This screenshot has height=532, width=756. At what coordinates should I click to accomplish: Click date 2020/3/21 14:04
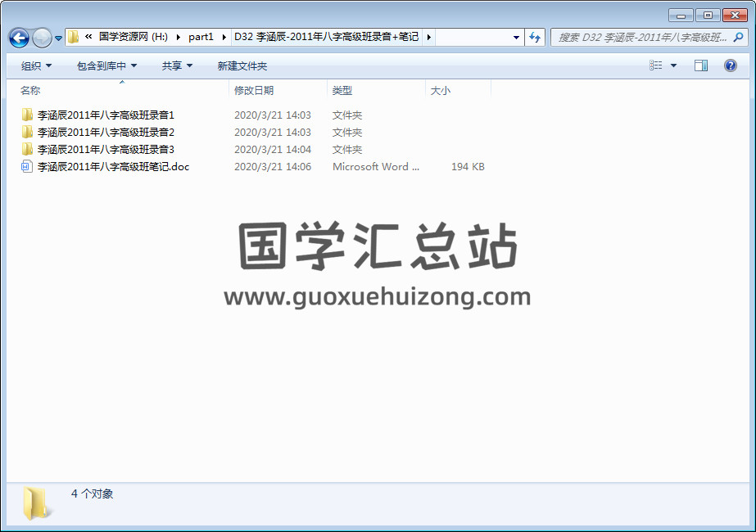tap(273, 150)
